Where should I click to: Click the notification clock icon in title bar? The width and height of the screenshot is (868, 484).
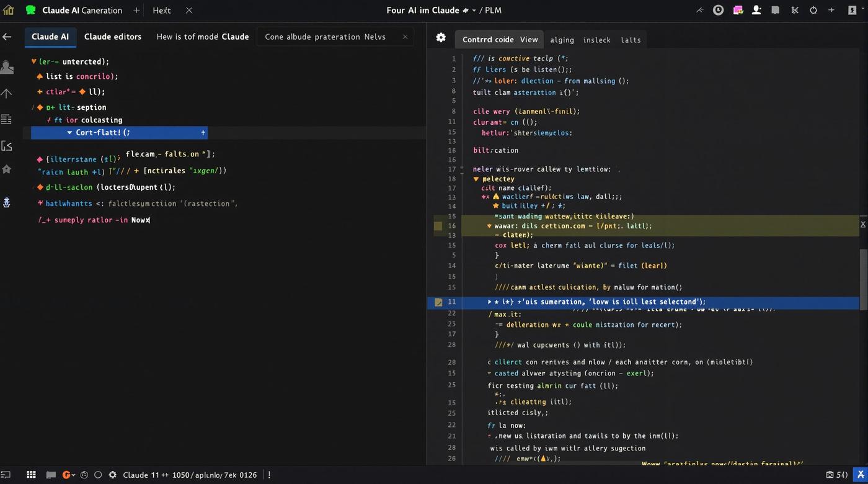pyautogui.click(x=719, y=10)
